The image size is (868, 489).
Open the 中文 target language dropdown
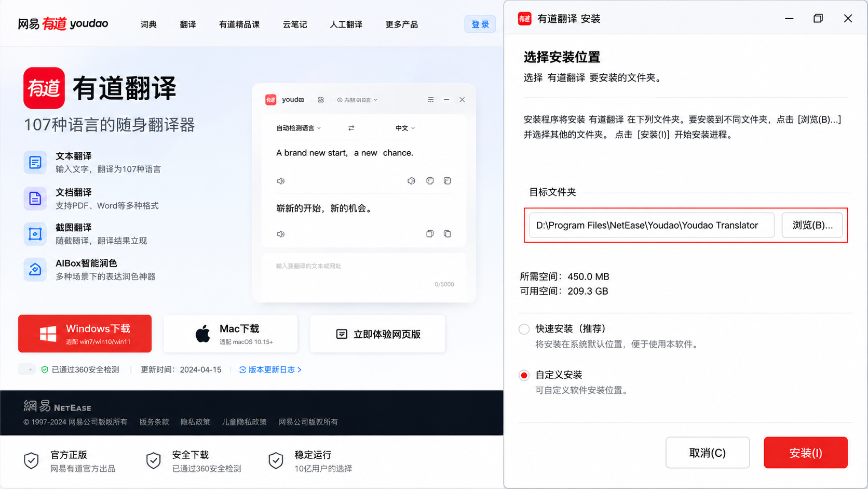tap(405, 128)
